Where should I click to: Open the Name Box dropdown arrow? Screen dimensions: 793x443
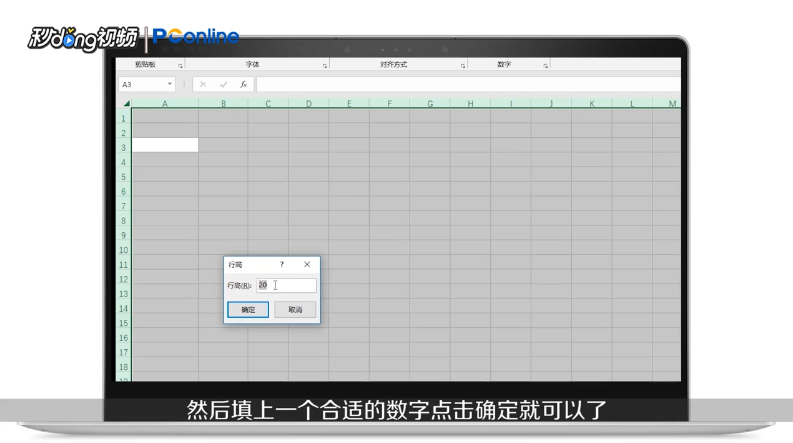click(169, 84)
